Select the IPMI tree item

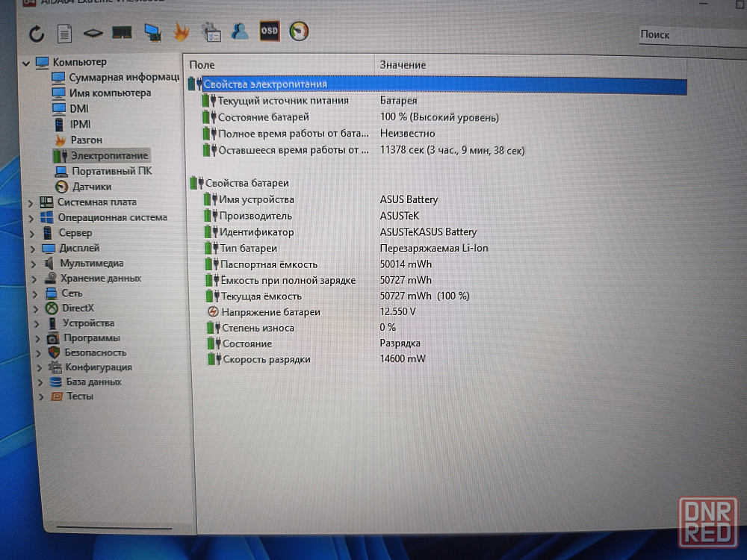pyautogui.click(x=72, y=124)
